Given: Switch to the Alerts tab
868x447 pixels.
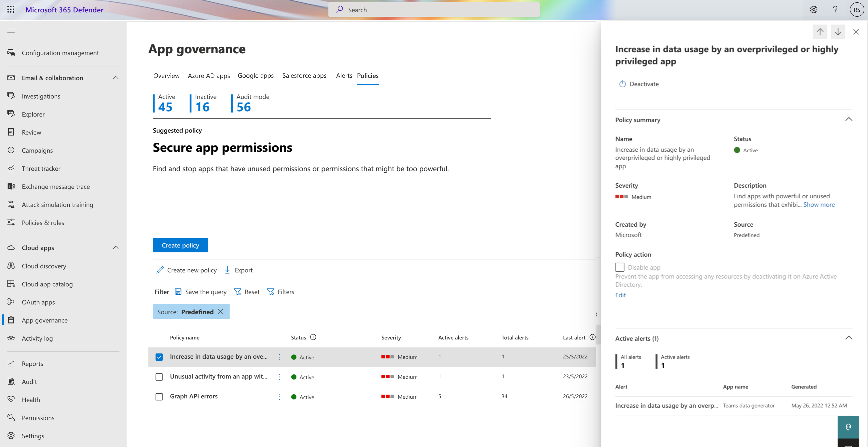Looking at the screenshot, I should [x=343, y=75].
